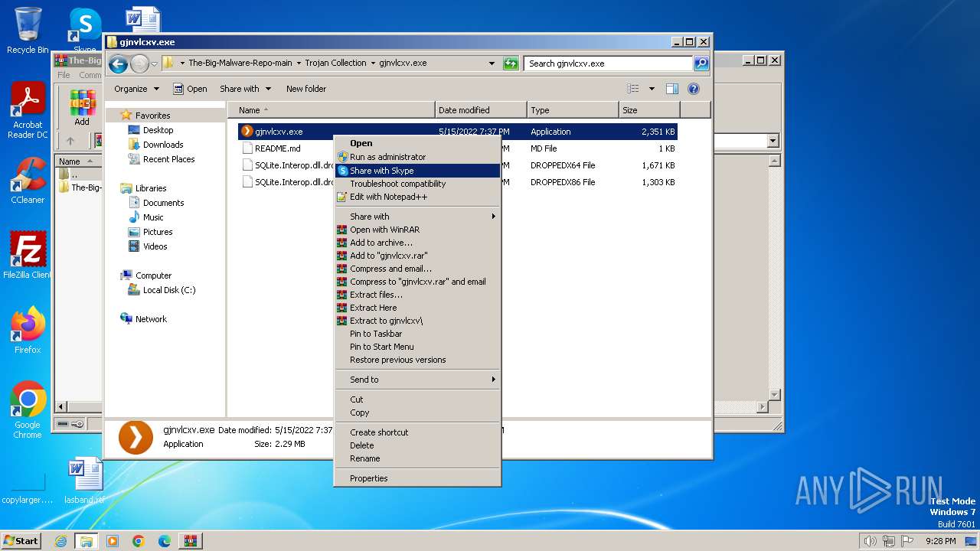Choose Compress and email...
Viewport: 980px width, 551px height.
point(417,269)
